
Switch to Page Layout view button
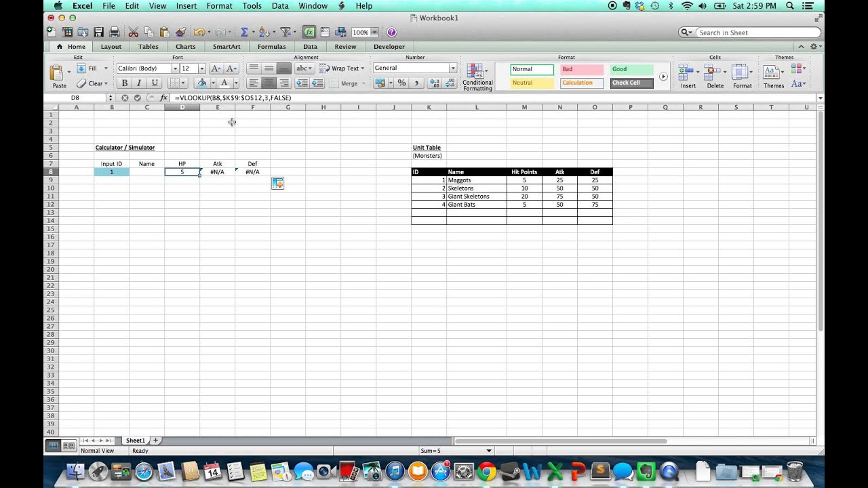68,445
